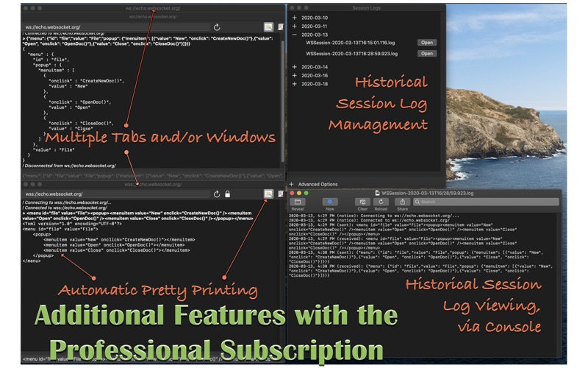The width and height of the screenshot is (588, 368).
Task: Click the Now button in Console toolbar
Action: tap(330, 202)
